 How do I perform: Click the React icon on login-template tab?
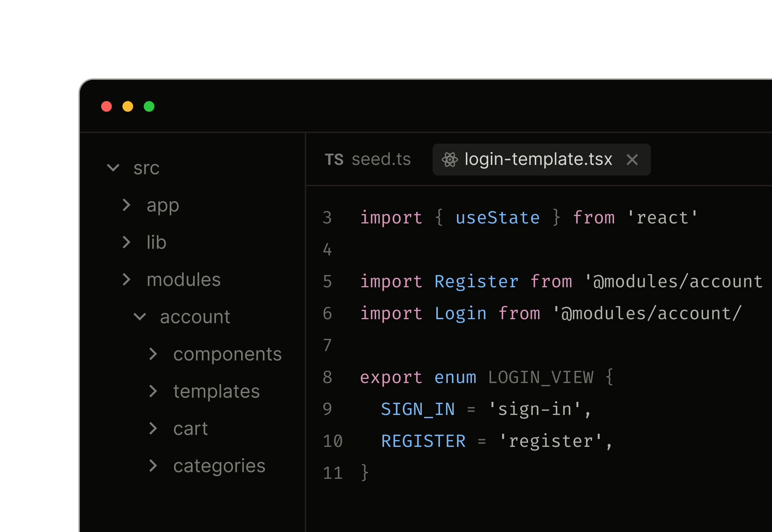pyautogui.click(x=449, y=160)
